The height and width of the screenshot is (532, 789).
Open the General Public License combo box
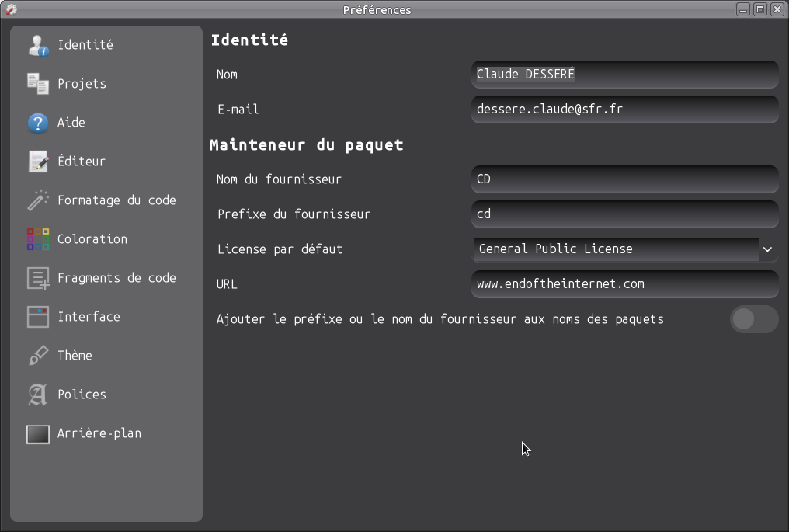(615, 249)
